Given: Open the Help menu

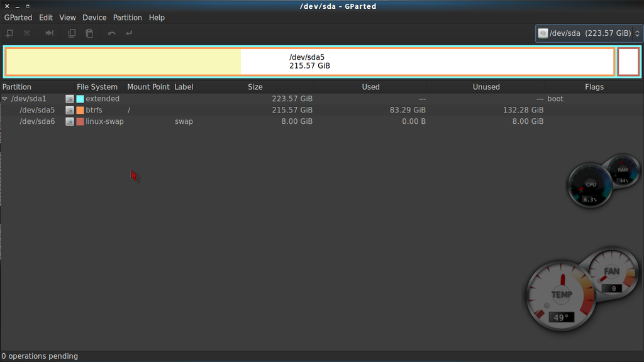Looking at the screenshot, I should pos(157,18).
